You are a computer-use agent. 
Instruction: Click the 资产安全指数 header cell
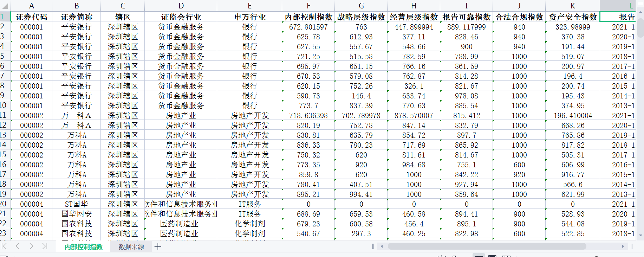click(x=573, y=17)
